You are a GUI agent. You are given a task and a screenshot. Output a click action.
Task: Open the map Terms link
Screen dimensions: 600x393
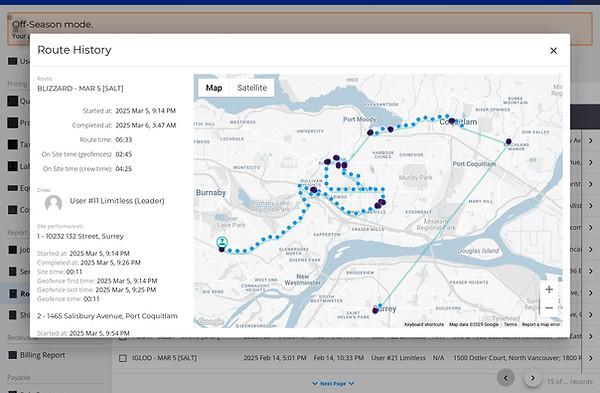(510, 325)
